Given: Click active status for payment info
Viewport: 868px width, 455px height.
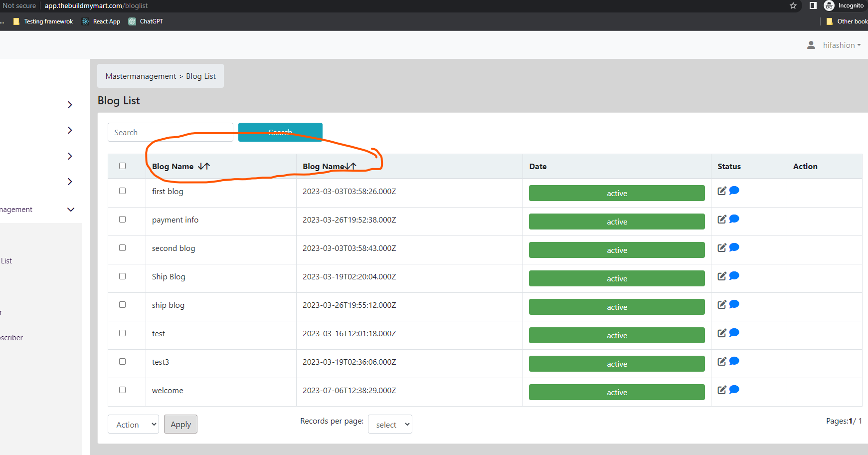Looking at the screenshot, I should point(617,222).
